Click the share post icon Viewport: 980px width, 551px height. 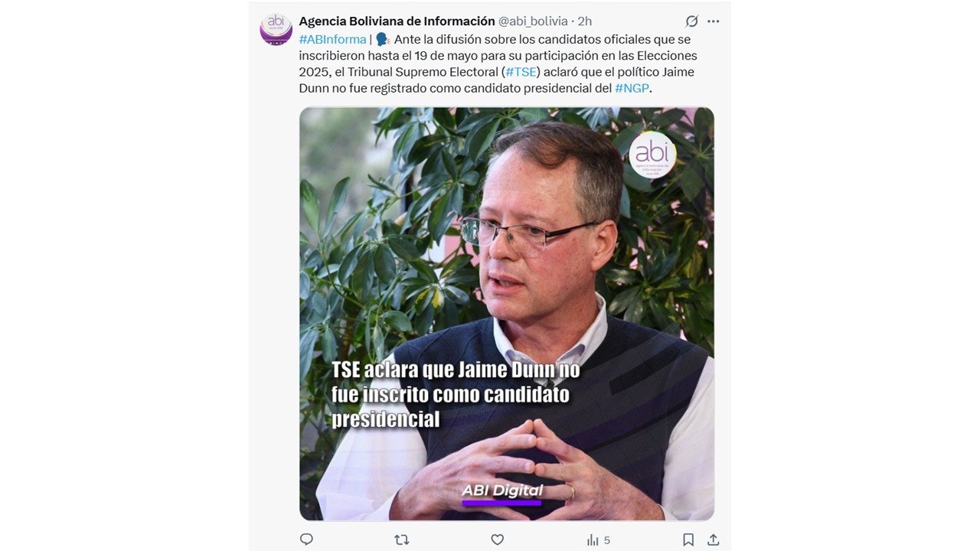point(713,540)
